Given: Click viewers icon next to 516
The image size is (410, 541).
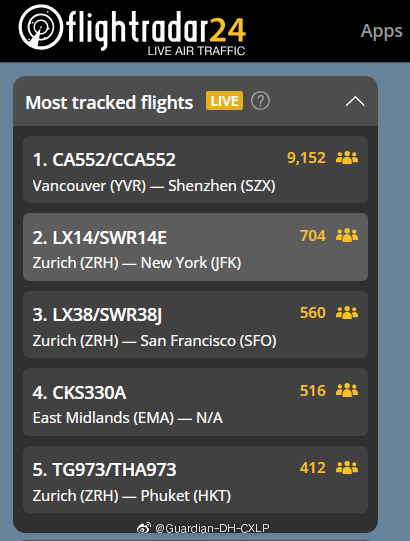Looking at the screenshot, I should (x=347, y=390).
